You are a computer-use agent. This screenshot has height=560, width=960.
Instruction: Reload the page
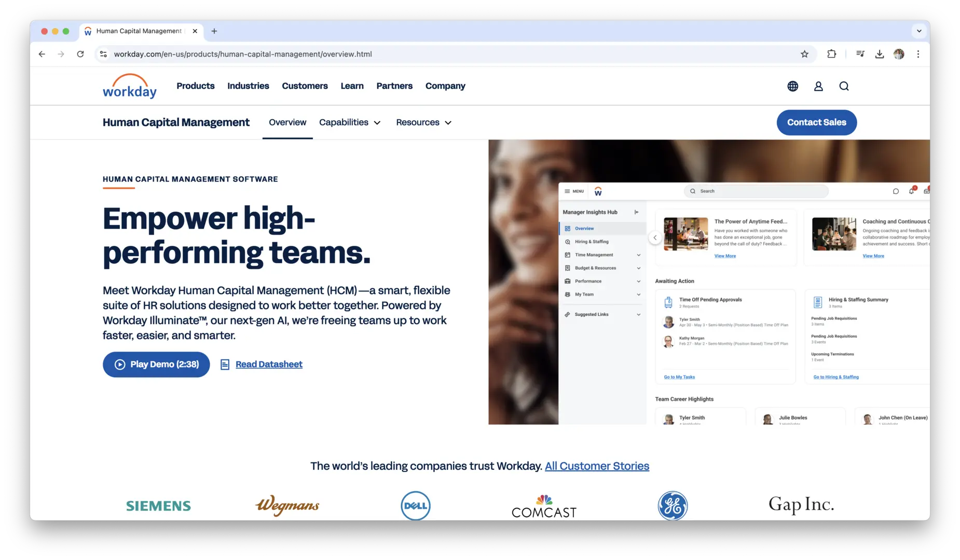[80, 54]
